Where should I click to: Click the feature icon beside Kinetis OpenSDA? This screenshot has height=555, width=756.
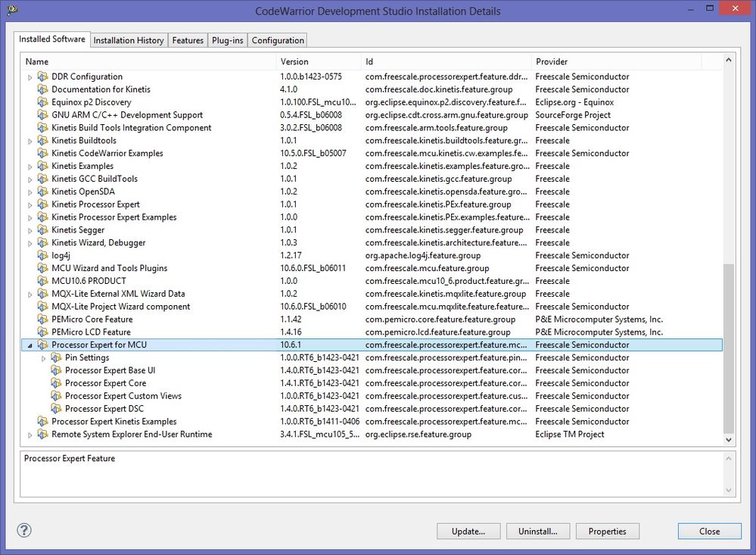[x=43, y=192]
